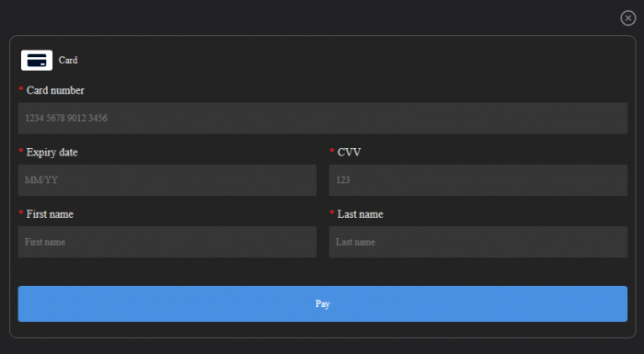This screenshot has height=354, width=644.
Task: Click the red asterisk beside First name
Action: [x=21, y=212]
